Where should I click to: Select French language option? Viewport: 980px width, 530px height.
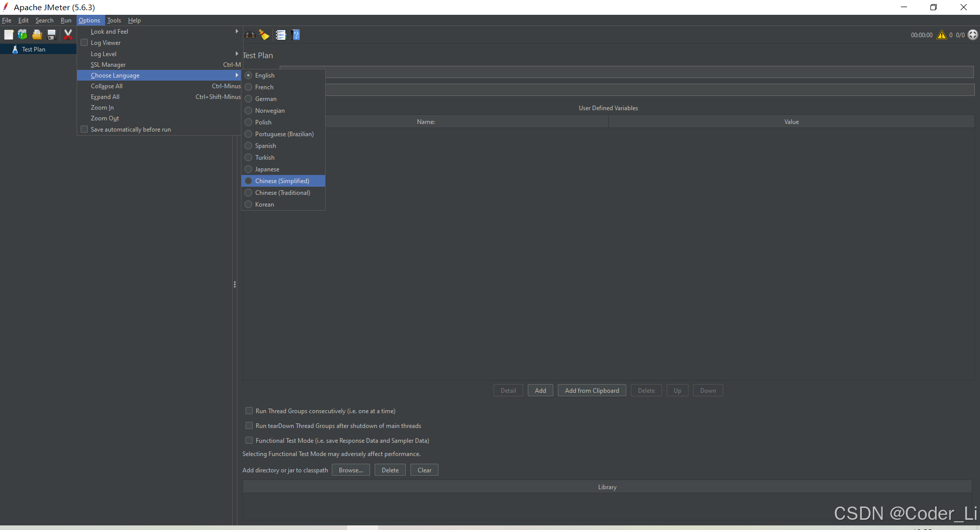(283, 87)
